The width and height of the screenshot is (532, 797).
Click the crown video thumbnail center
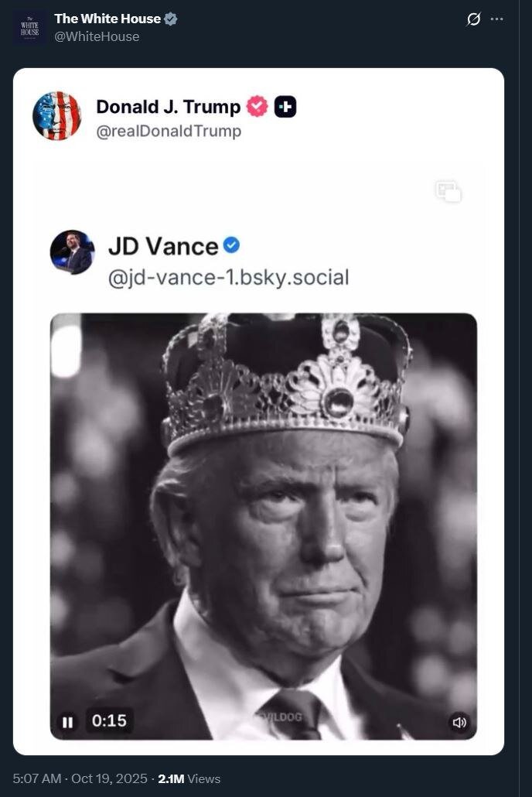[x=264, y=526]
